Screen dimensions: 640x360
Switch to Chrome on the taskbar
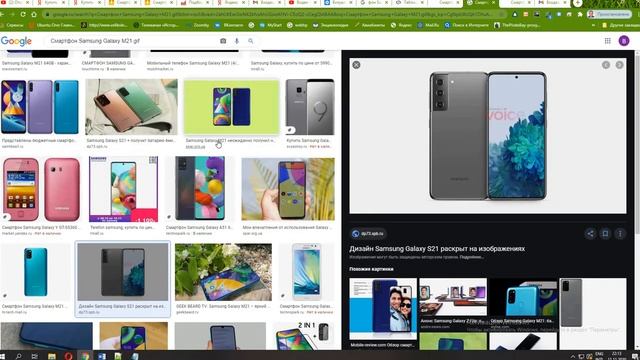click(85, 356)
